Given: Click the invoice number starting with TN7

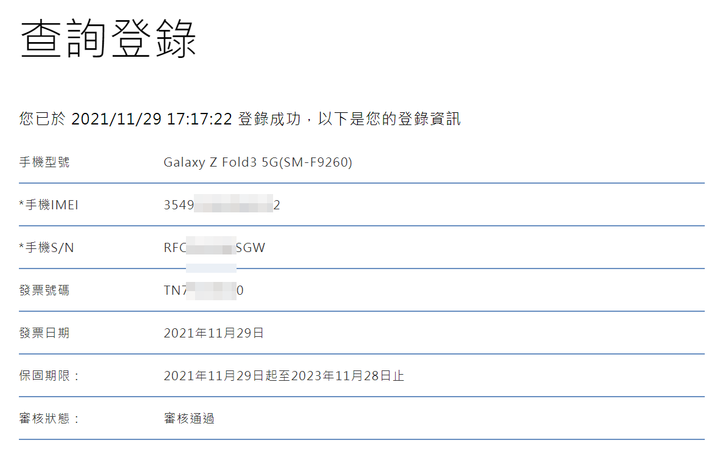Looking at the screenshot, I should [x=203, y=290].
